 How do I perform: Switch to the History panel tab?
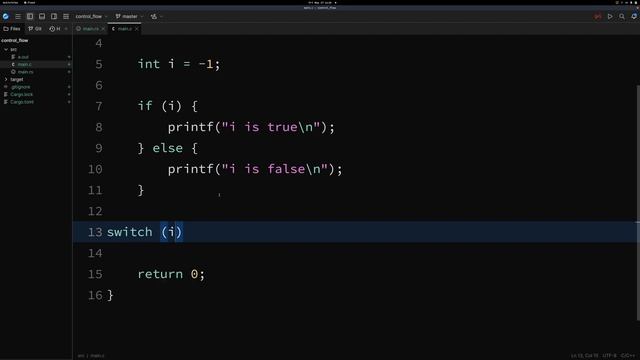click(x=55, y=29)
